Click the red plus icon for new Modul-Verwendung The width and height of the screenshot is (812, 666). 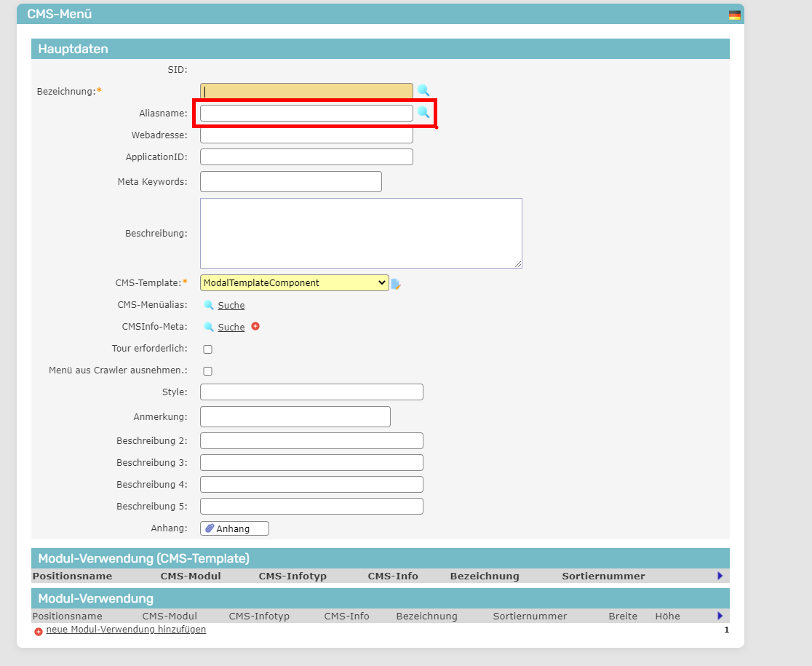pyautogui.click(x=39, y=631)
